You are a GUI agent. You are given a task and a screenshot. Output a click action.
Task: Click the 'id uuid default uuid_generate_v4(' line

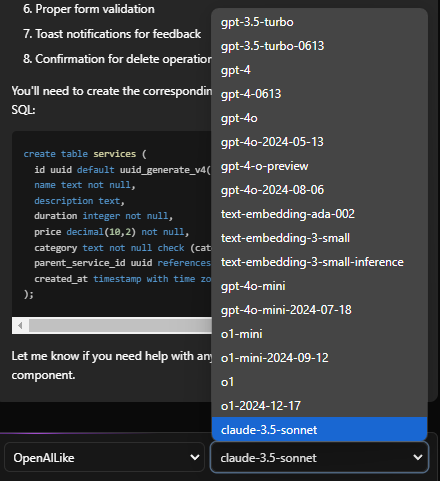(x=122, y=170)
